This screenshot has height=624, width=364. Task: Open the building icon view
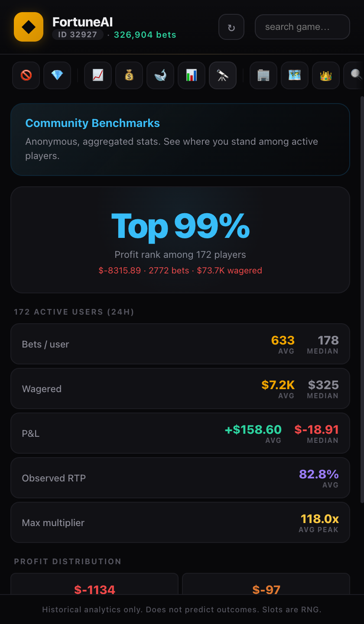263,75
